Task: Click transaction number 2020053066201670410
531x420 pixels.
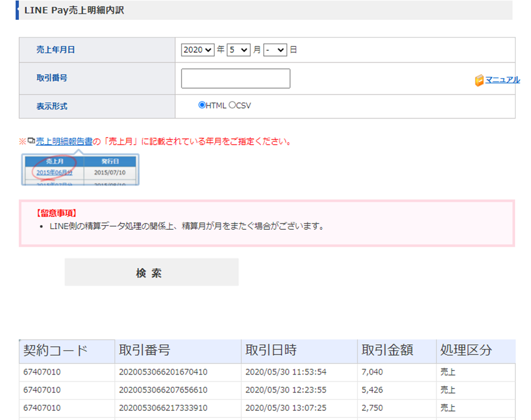Action: tap(163, 372)
